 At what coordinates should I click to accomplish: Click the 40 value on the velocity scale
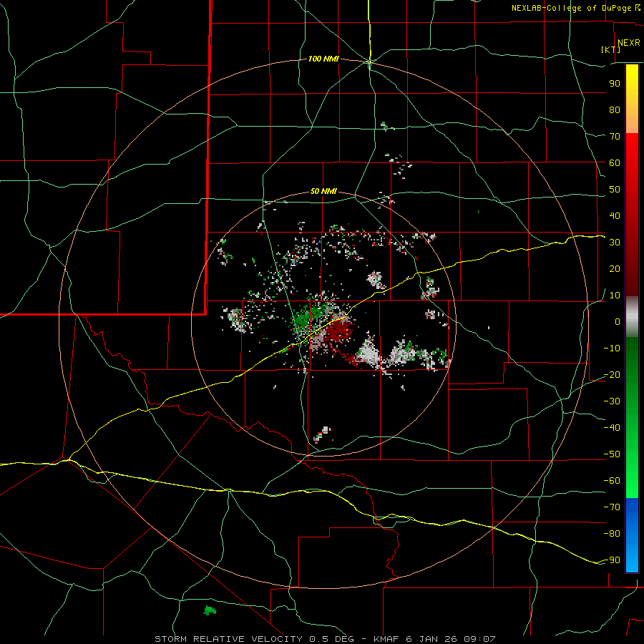click(615, 215)
